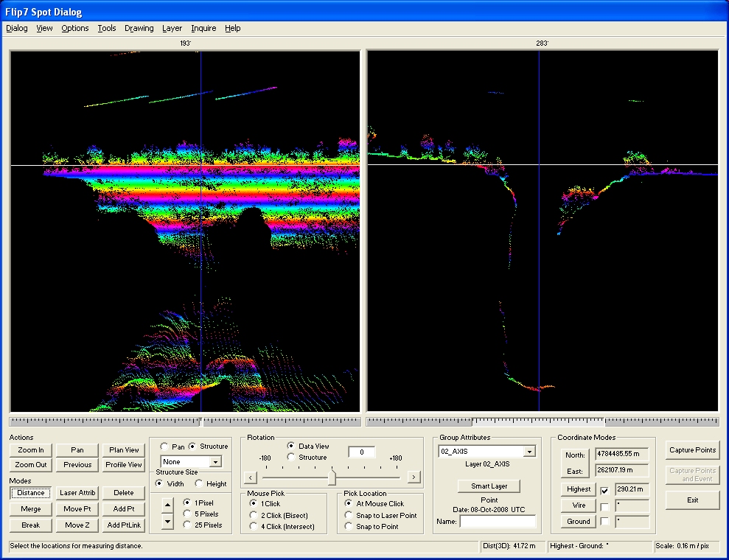
Task: Enable the Wire coordinate checkbox
Action: pos(604,506)
